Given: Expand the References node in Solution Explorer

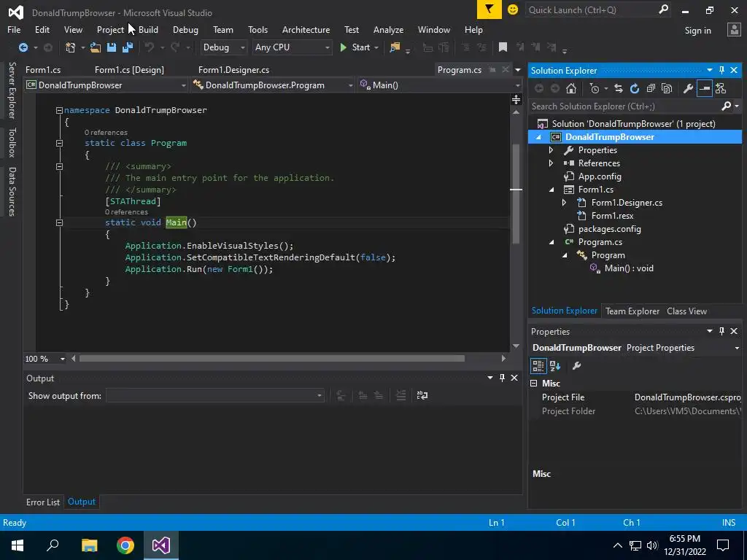Looking at the screenshot, I should click(x=551, y=163).
